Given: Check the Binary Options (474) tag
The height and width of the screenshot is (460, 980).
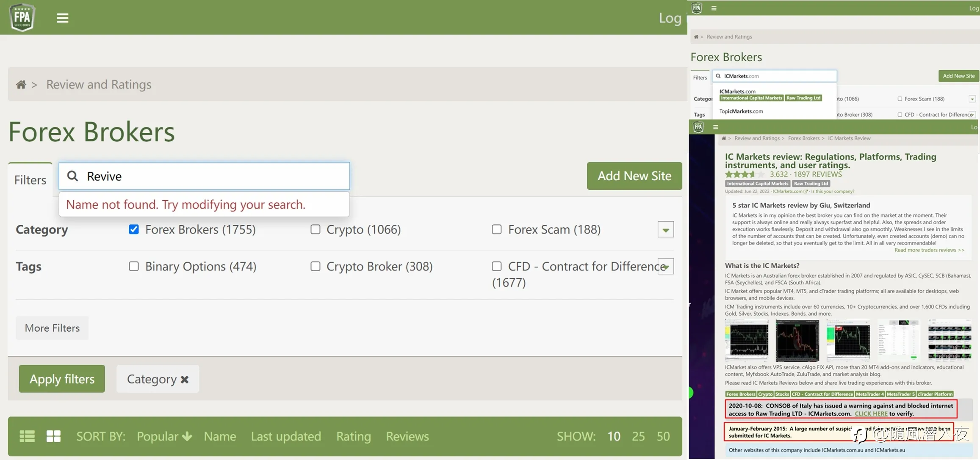Looking at the screenshot, I should click(134, 266).
